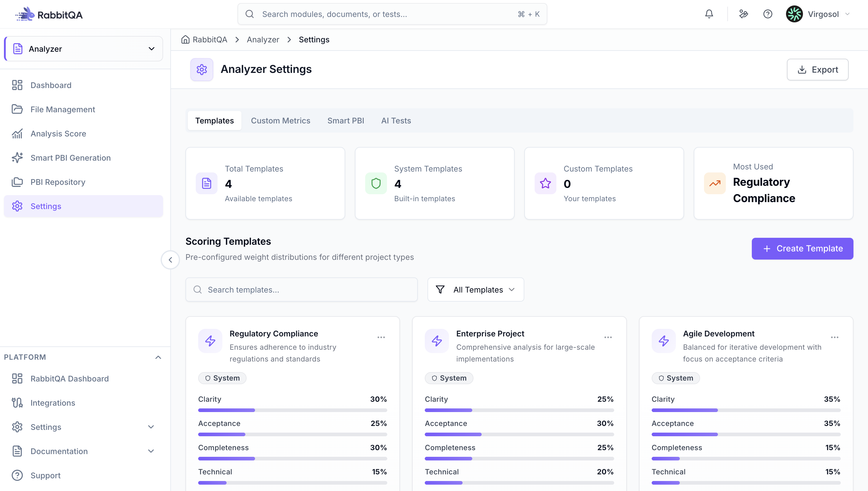Viewport: 868px width, 491px height.
Task: Open Dashboard in the sidebar
Action: pyautogui.click(x=84, y=85)
